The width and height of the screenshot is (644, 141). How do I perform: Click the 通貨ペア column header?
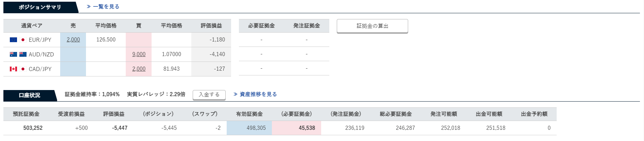pyautogui.click(x=32, y=25)
